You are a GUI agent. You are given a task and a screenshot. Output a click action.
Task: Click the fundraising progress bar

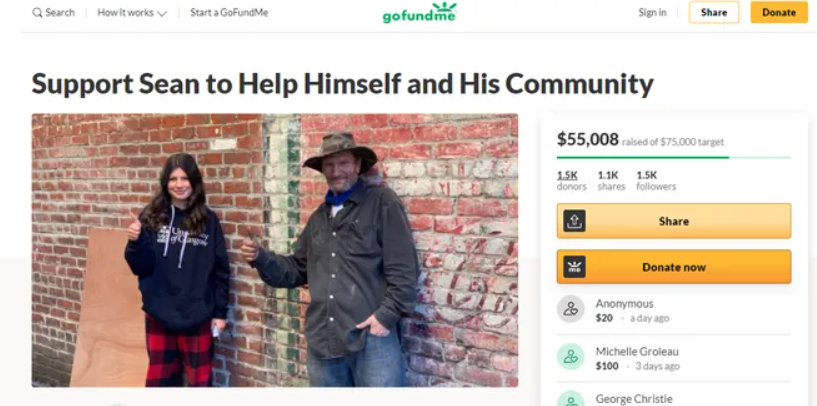point(674,157)
